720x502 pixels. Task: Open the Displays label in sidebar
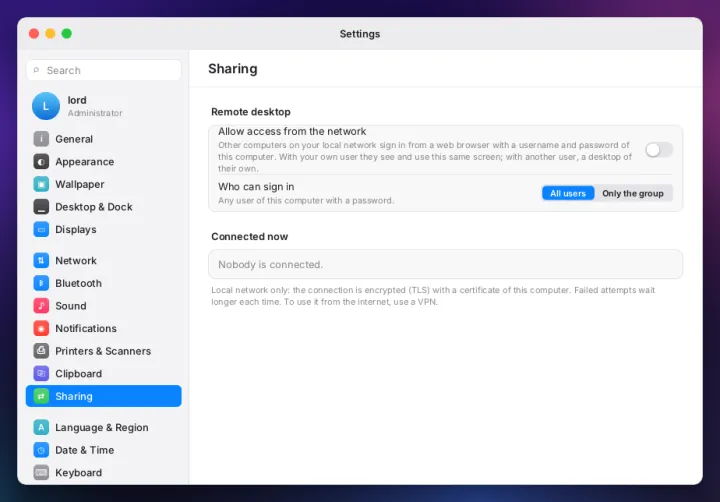coord(76,229)
